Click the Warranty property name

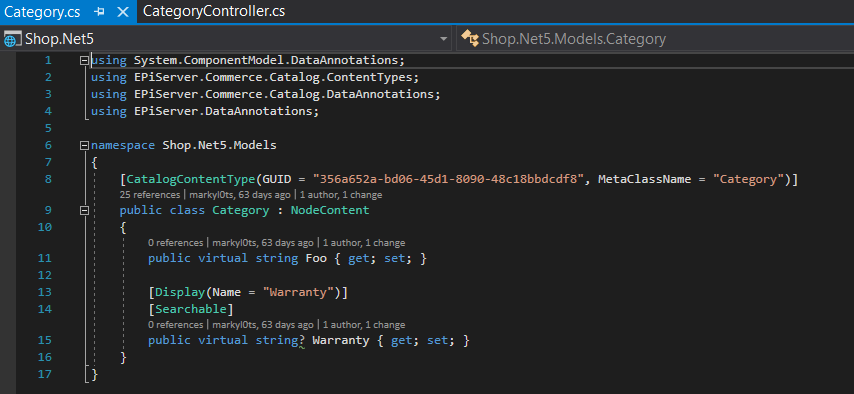(340, 341)
